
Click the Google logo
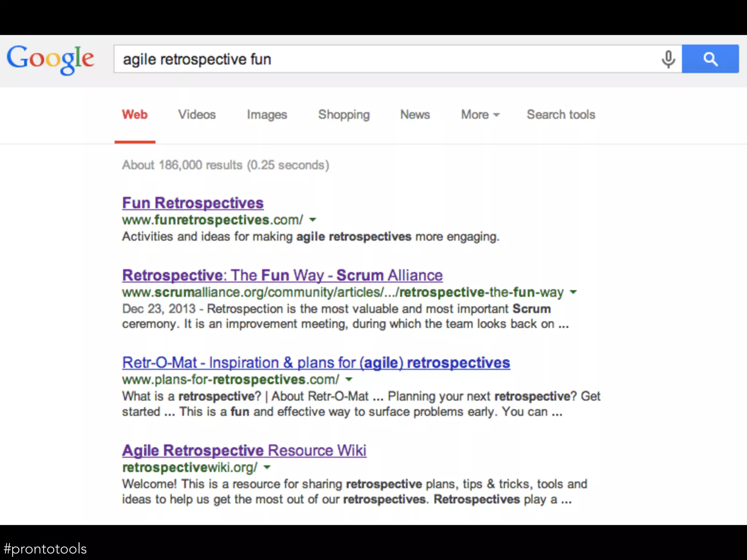click(50, 59)
